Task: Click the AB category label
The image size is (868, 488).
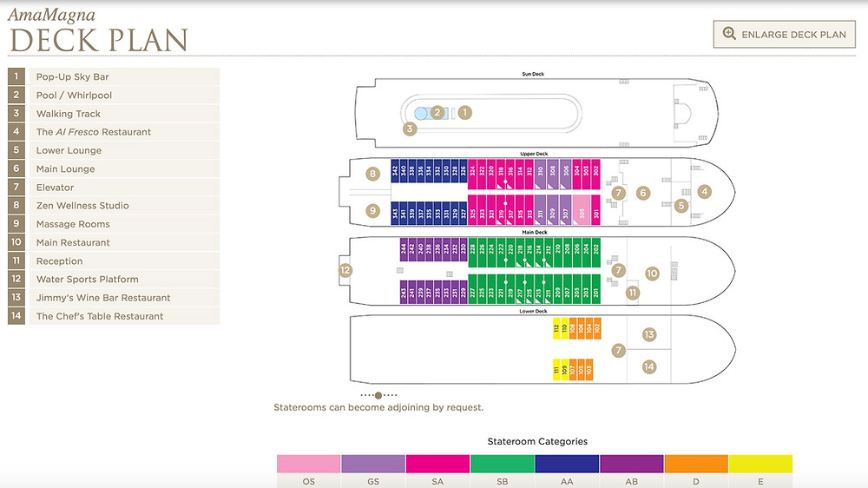Action: tap(632, 481)
